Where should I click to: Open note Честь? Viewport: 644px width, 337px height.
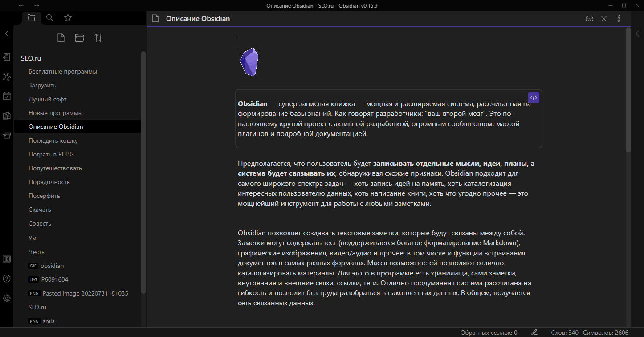point(77,252)
